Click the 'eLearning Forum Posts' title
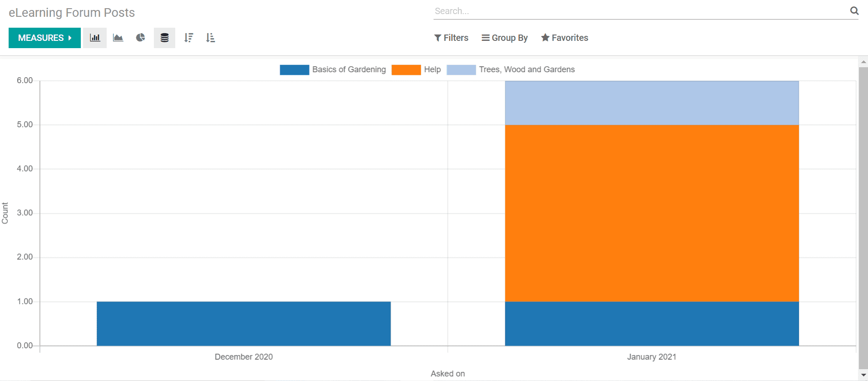The height and width of the screenshot is (381, 868). 72,13
